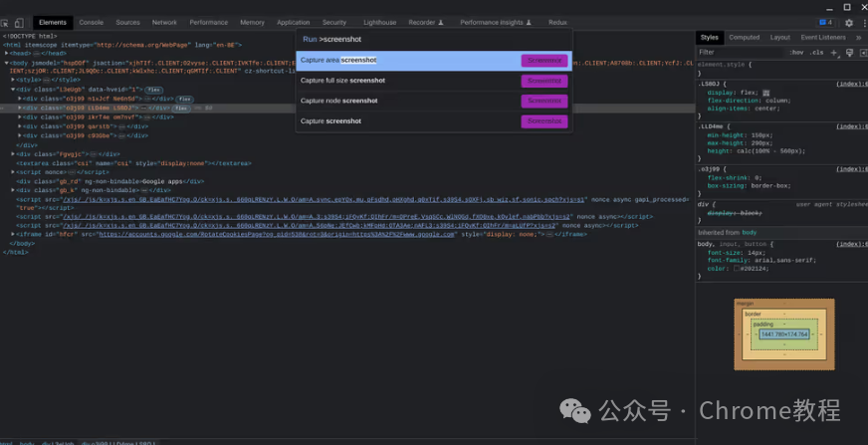Open the rendering emulation paintbrush icon

point(849,53)
